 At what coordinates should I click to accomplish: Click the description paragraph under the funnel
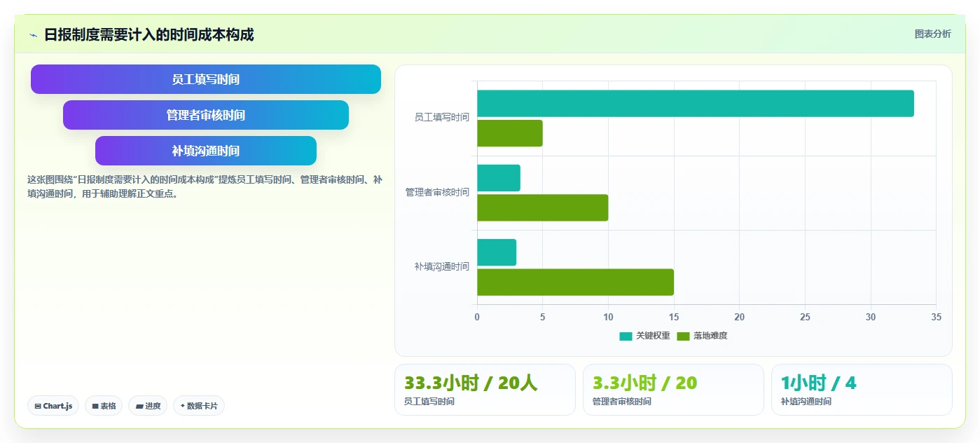(x=205, y=187)
